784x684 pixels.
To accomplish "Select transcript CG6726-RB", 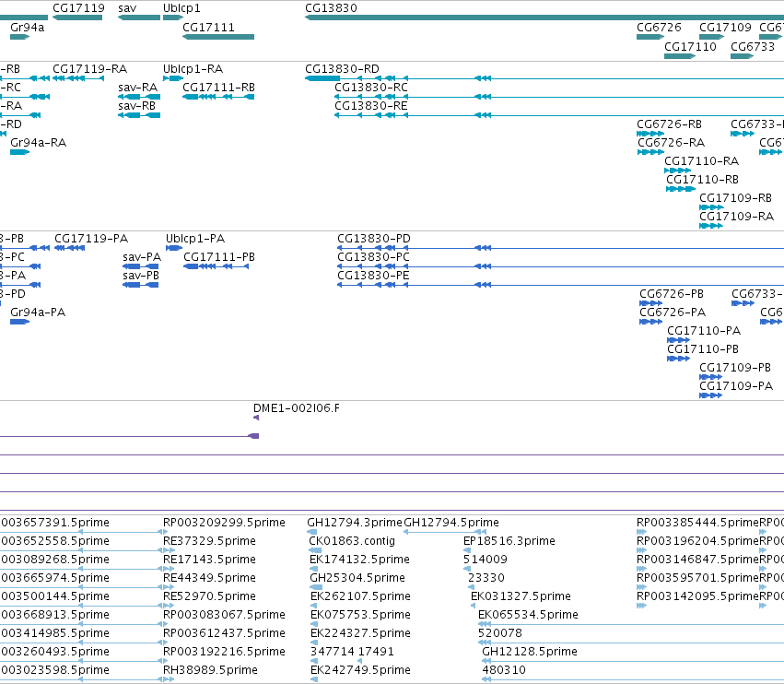I will tap(669, 124).
